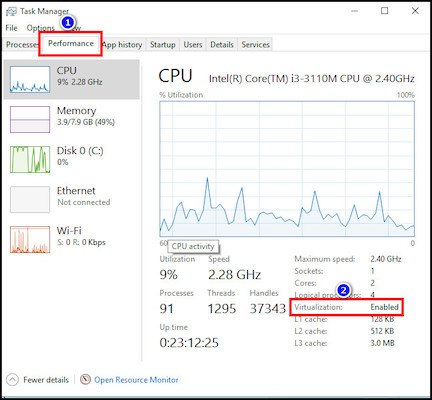Click the Fewer details collapse arrow
This screenshot has height=400, width=432.
(x=12, y=379)
